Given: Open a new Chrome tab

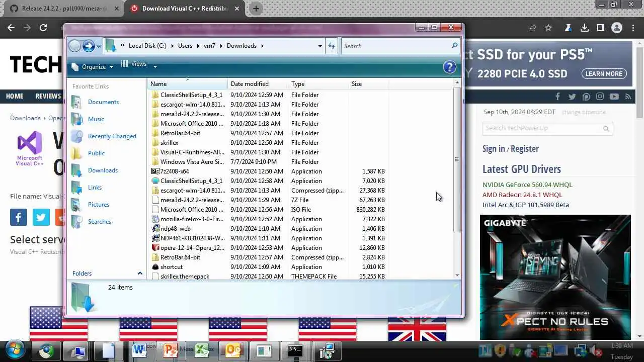Looking at the screenshot, I should (x=256, y=9).
